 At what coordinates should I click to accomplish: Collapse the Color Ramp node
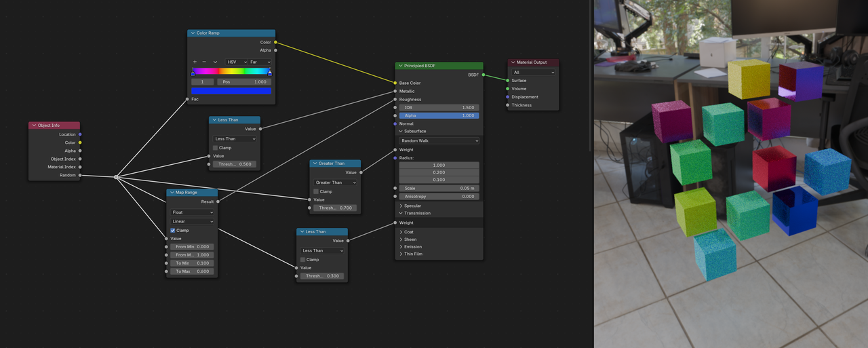pos(193,33)
